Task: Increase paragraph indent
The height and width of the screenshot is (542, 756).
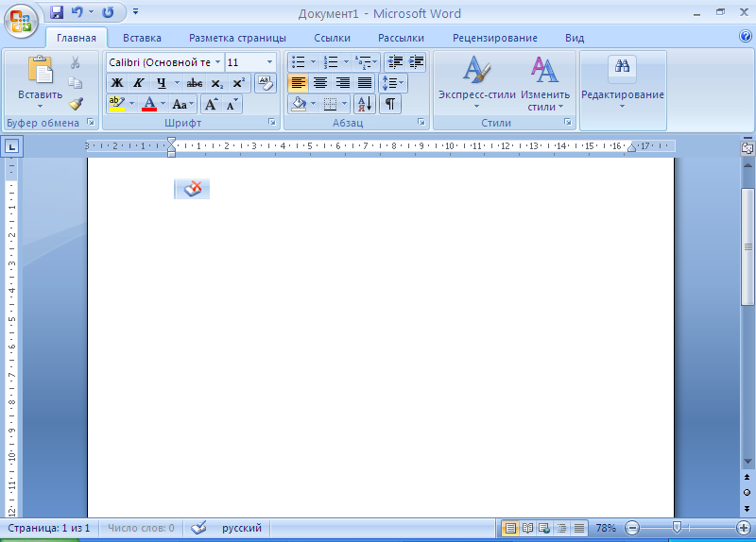Action: point(416,62)
